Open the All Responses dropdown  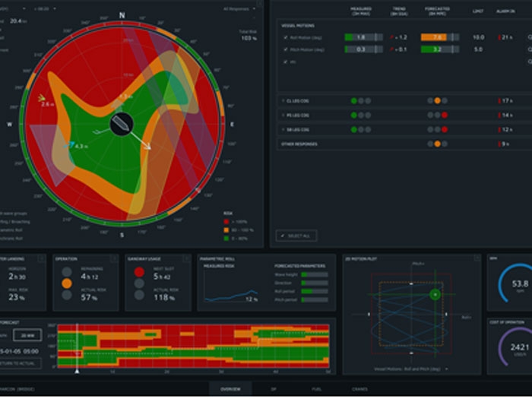(x=239, y=8)
